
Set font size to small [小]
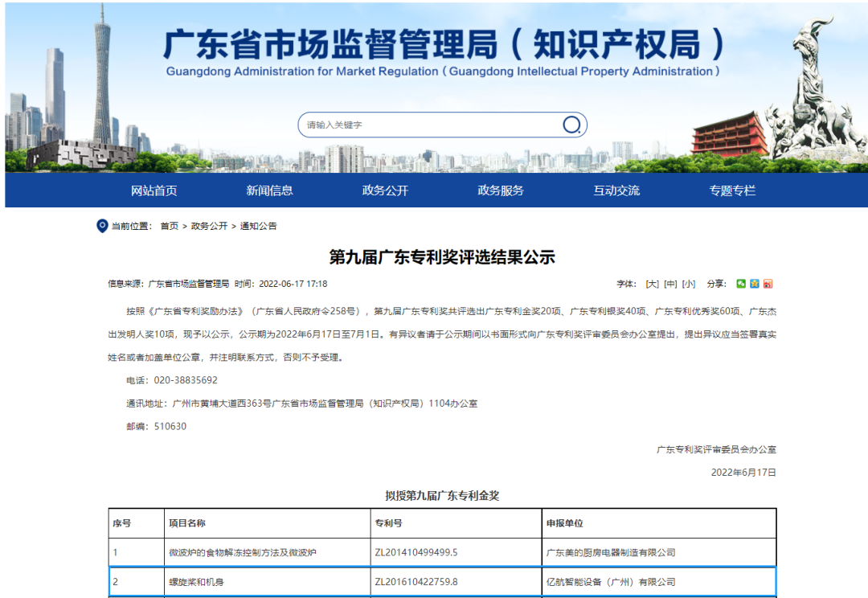click(689, 284)
